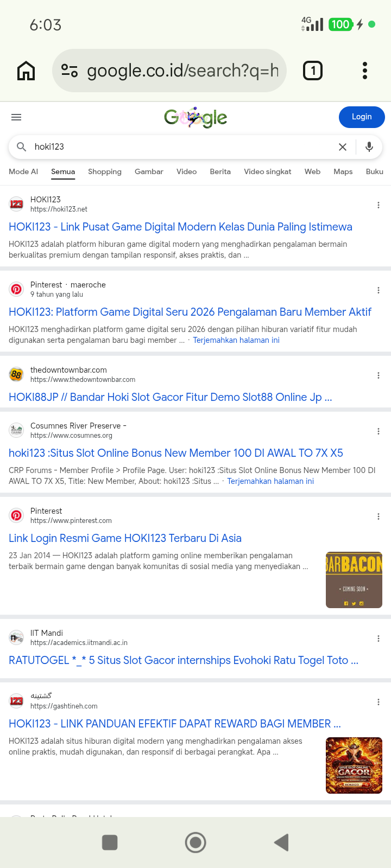Tap the magnifier search icon
This screenshot has height=868, width=391.
tap(22, 146)
